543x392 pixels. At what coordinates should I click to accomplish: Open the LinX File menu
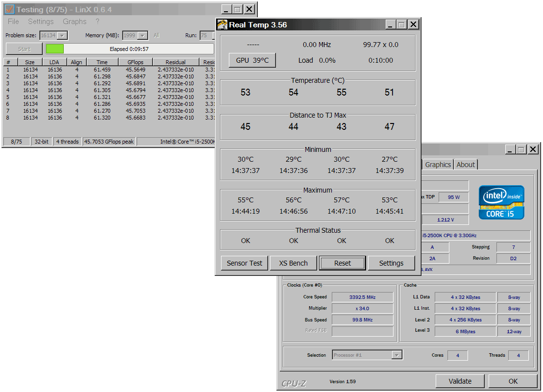tap(13, 22)
